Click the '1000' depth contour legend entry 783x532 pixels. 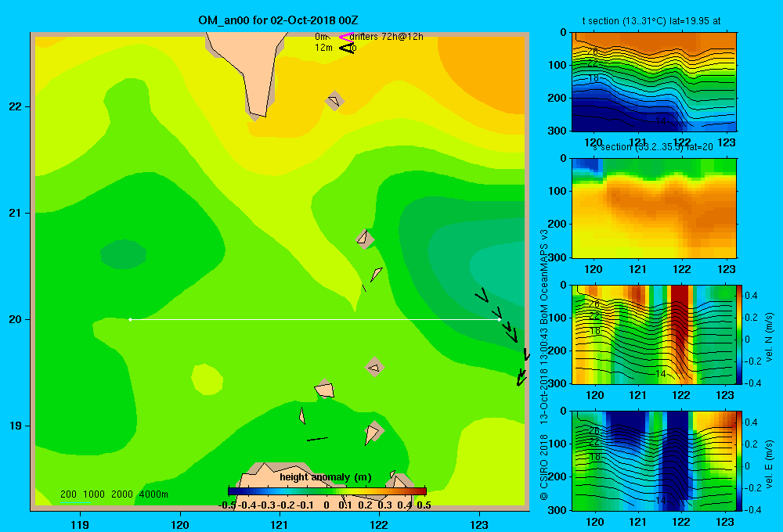coord(93,494)
